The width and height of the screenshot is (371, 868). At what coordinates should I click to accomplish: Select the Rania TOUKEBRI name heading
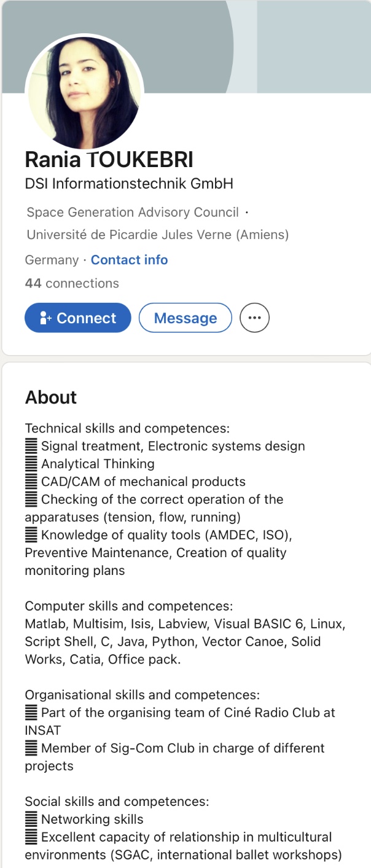[109, 160]
